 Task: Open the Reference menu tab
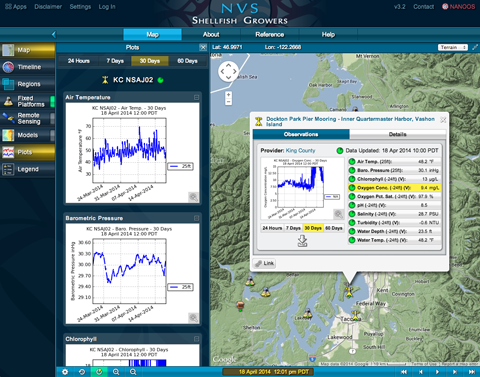(270, 34)
